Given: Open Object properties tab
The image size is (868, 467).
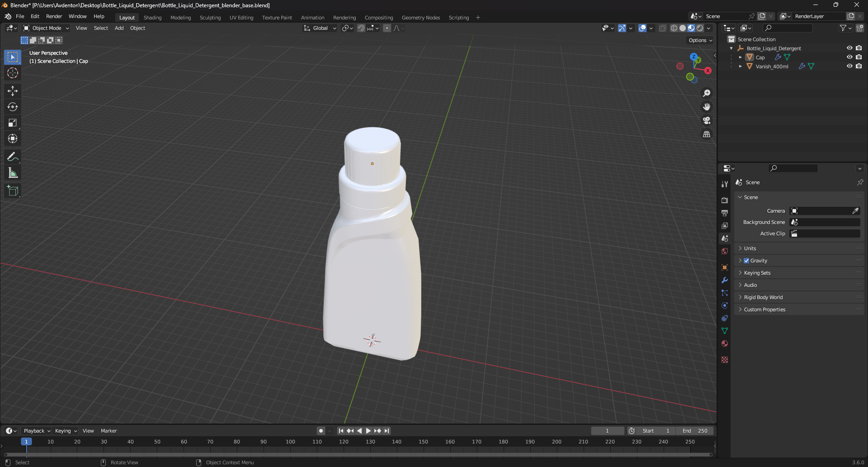Looking at the screenshot, I should point(725,267).
